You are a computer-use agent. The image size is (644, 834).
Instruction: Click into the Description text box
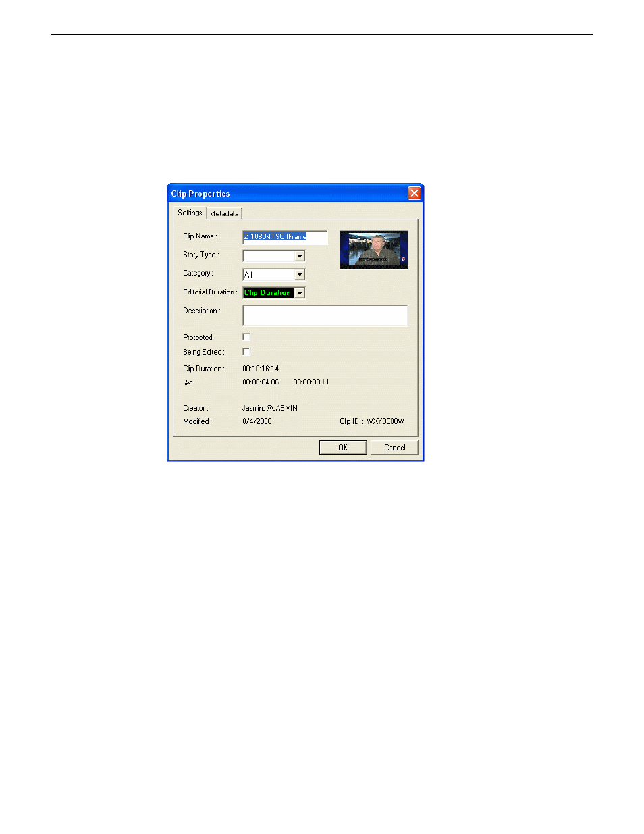325,315
